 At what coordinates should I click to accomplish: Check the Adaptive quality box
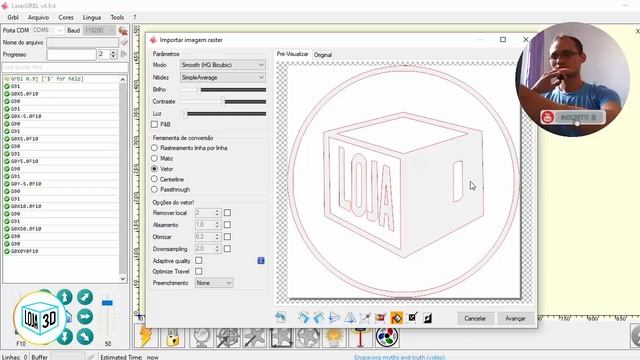(199, 260)
